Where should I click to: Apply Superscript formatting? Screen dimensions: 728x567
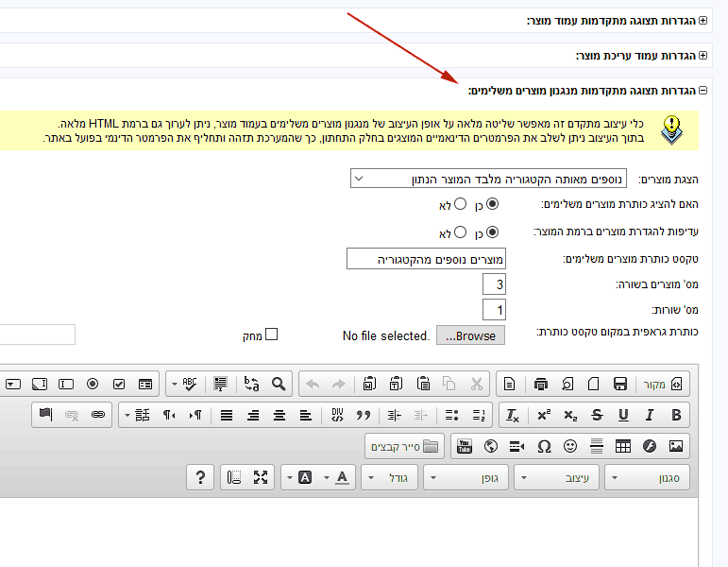click(x=544, y=415)
